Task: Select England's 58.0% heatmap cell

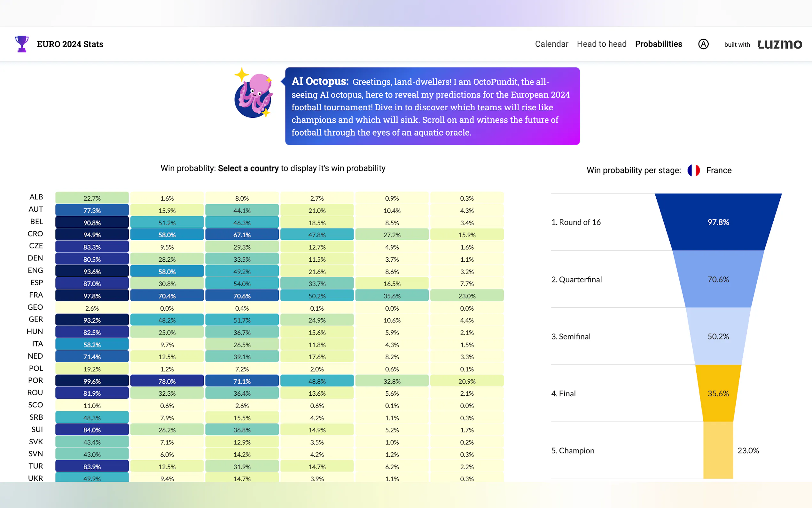Action: click(x=167, y=271)
